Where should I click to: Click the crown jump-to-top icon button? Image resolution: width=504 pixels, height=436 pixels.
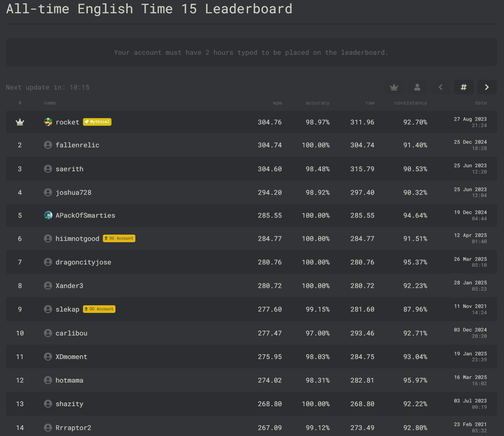(x=394, y=87)
